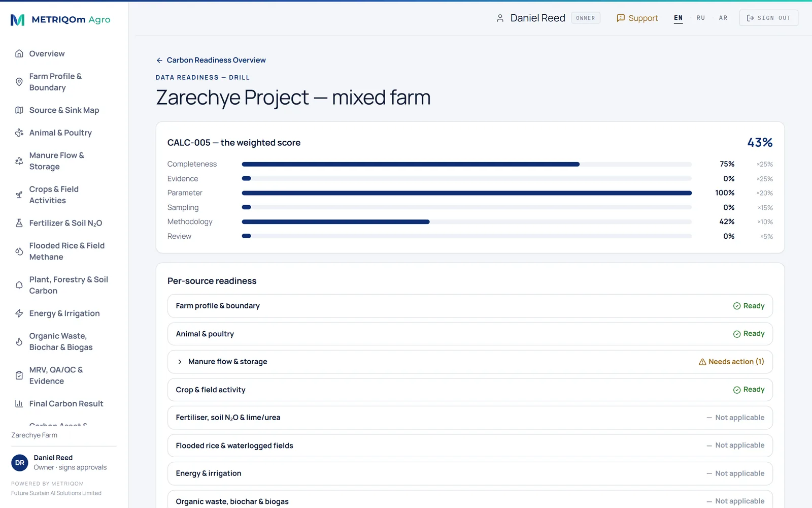
Task: Click Needs action (1) status
Action: [731, 362]
